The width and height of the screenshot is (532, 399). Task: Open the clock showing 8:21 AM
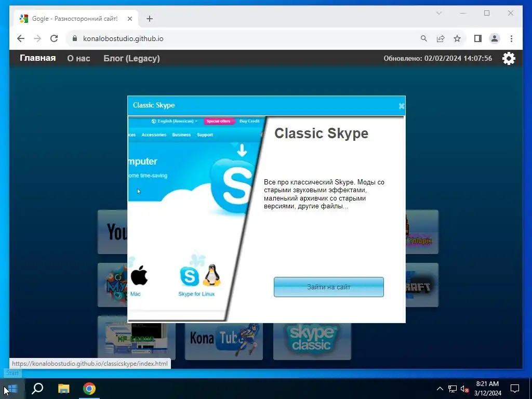coord(487,389)
